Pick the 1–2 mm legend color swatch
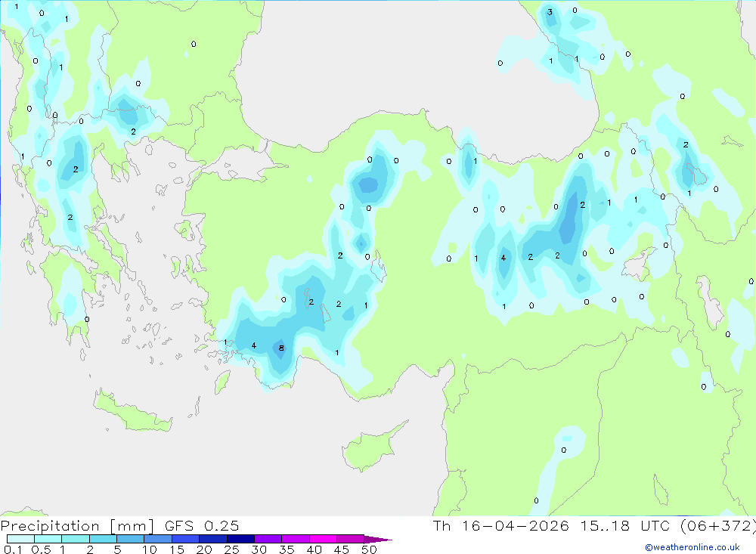This screenshot has width=756, height=554. click(75, 539)
